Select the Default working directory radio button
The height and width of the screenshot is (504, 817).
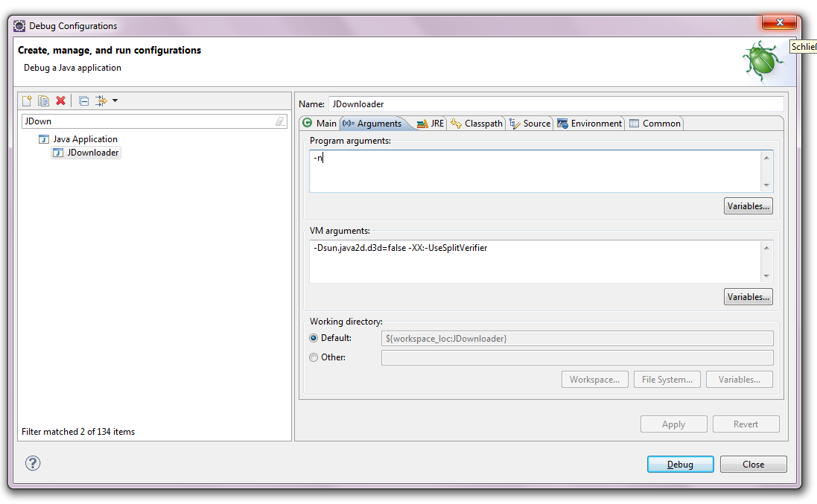314,338
